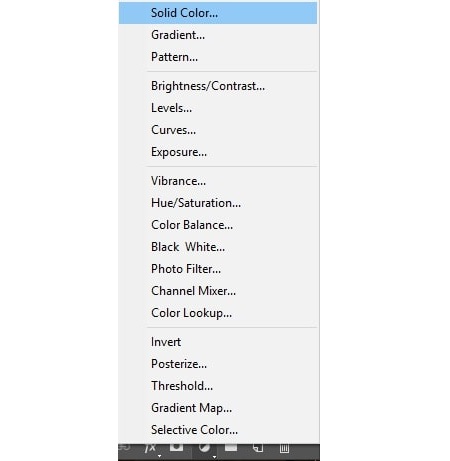Click the link layers icon
Screen dimensions: 450x461
(x=124, y=447)
